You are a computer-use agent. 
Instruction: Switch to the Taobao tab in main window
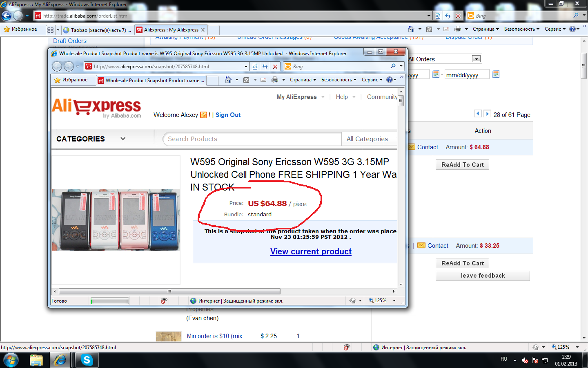pos(98,30)
